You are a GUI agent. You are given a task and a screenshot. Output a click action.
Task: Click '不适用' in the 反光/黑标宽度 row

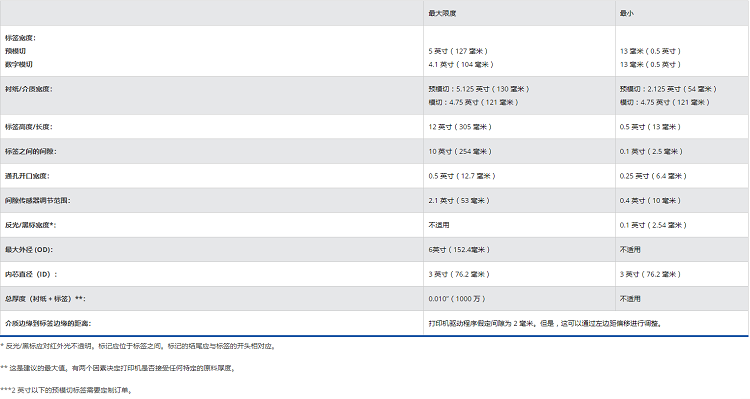439,225
